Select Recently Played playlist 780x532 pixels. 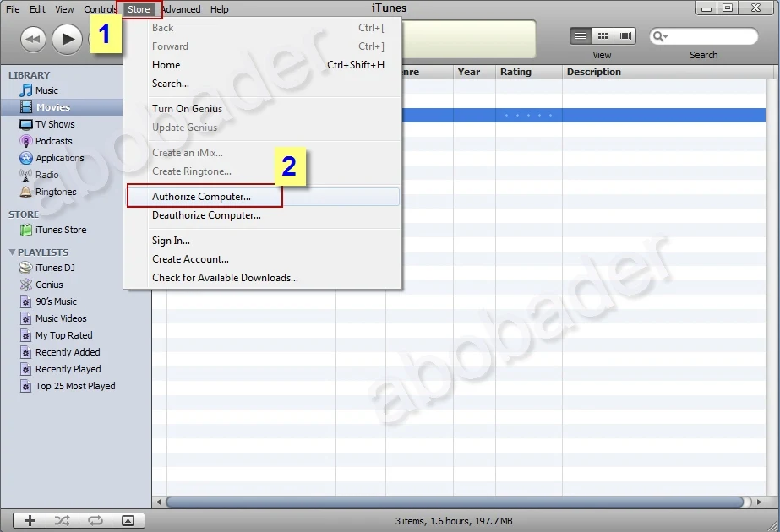tap(60, 369)
